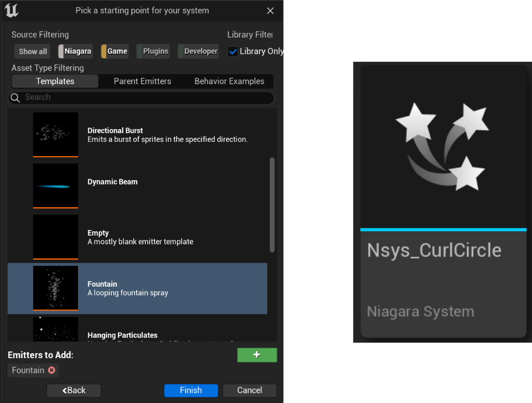Click the Nsys_CurlCircle Niagara System star icon

[443, 146]
